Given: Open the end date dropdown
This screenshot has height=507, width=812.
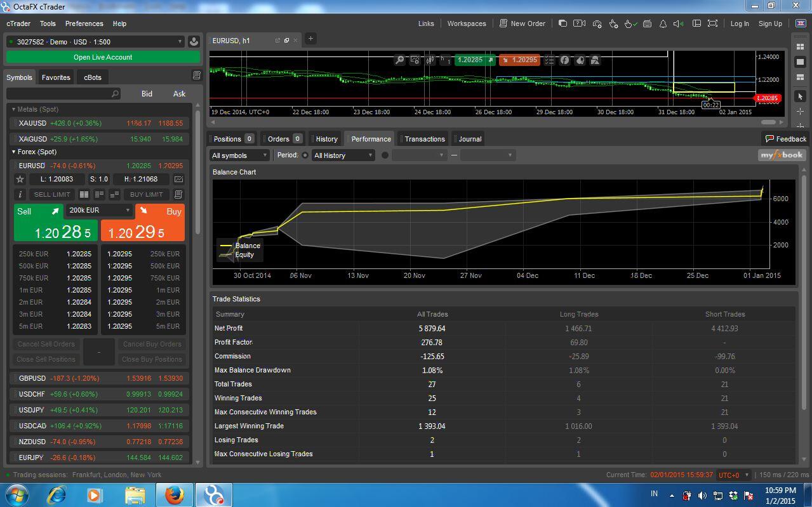Looking at the screenshot, I should 488,155.
